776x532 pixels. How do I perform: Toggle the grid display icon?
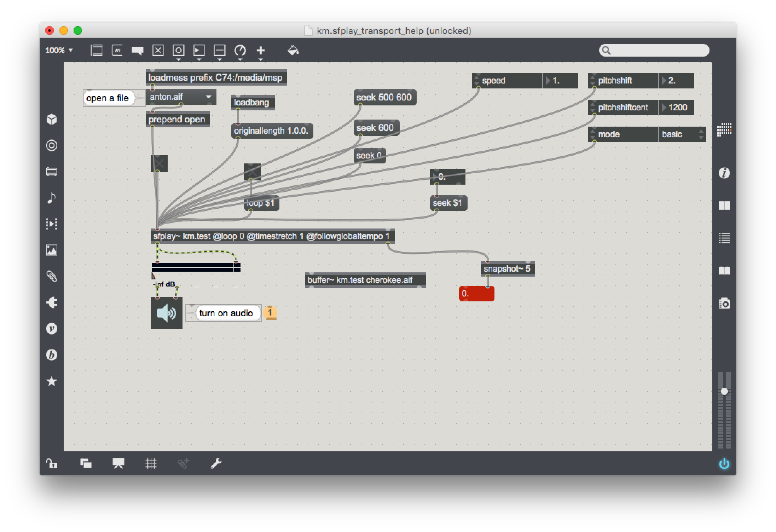point(151,463)
